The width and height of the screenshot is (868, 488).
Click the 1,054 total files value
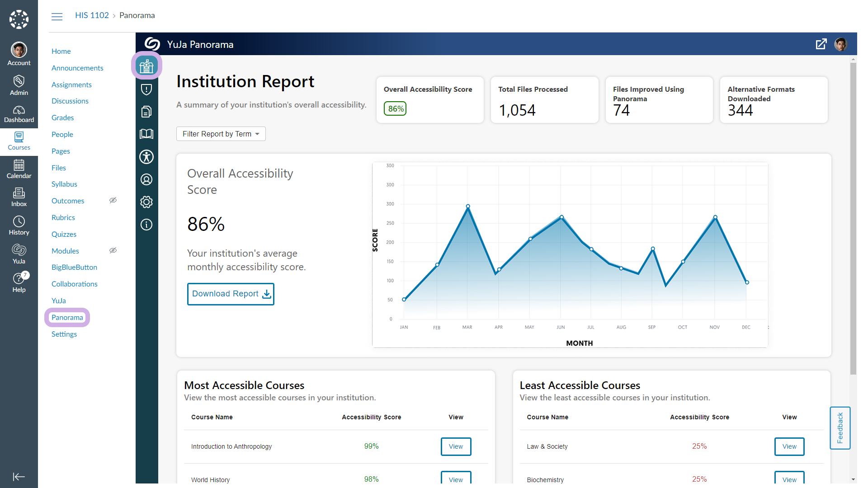pos(517,110)
